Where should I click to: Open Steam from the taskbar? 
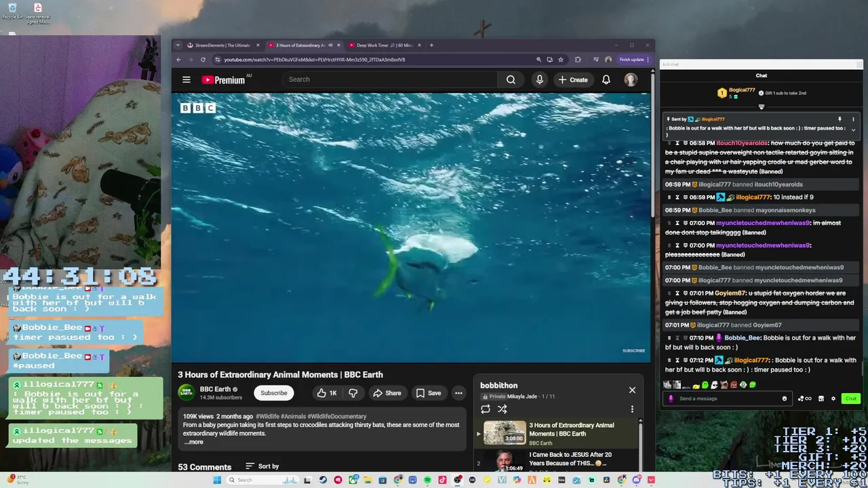tap(323, 480)
